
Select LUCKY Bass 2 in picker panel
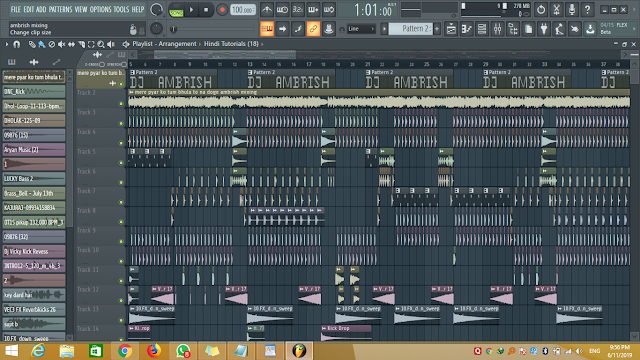[34, 178]
